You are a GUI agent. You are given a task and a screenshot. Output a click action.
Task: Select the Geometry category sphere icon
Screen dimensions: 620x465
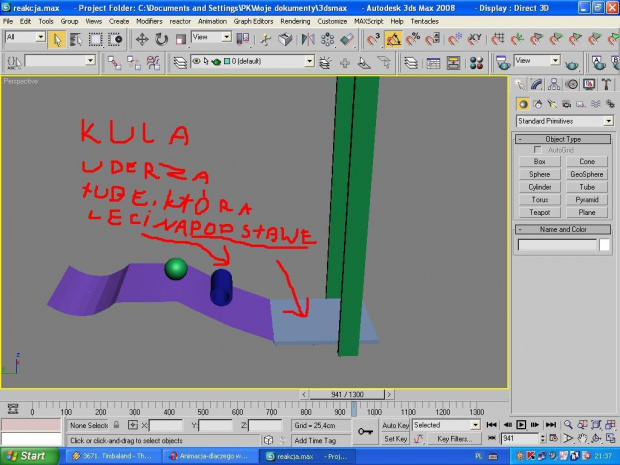[523, 104]
